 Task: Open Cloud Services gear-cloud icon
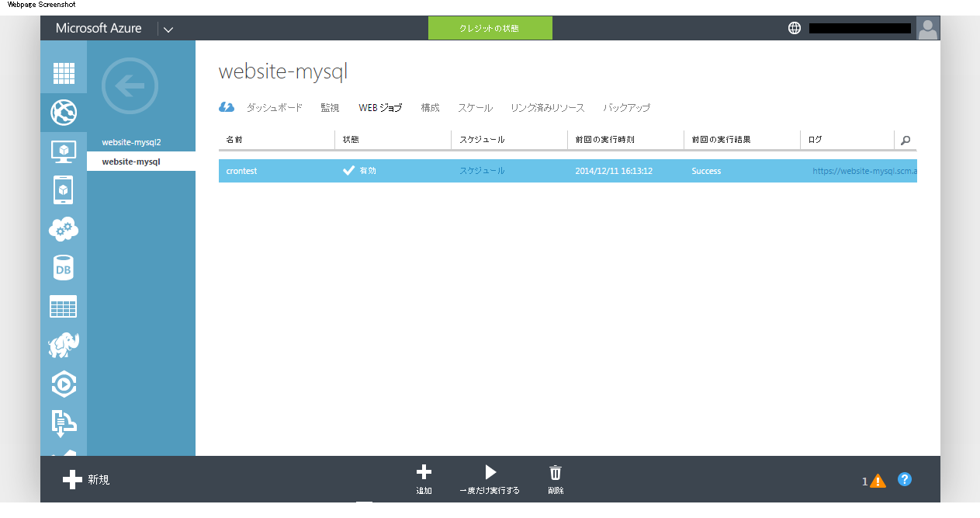pos(64,229)
